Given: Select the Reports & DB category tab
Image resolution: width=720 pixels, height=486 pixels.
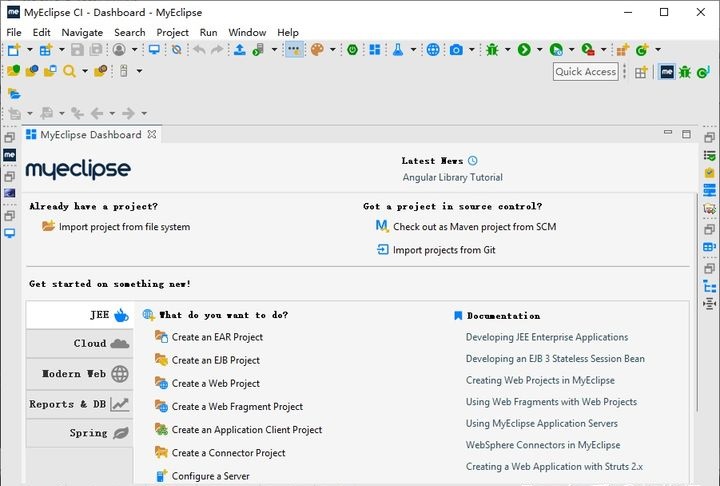Looking at the screenshot, I should 79,404.
